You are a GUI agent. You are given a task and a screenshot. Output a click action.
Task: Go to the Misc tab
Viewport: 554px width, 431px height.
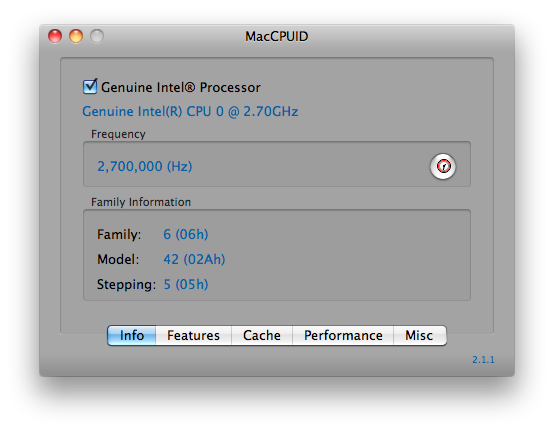click(x=420, y=335)
